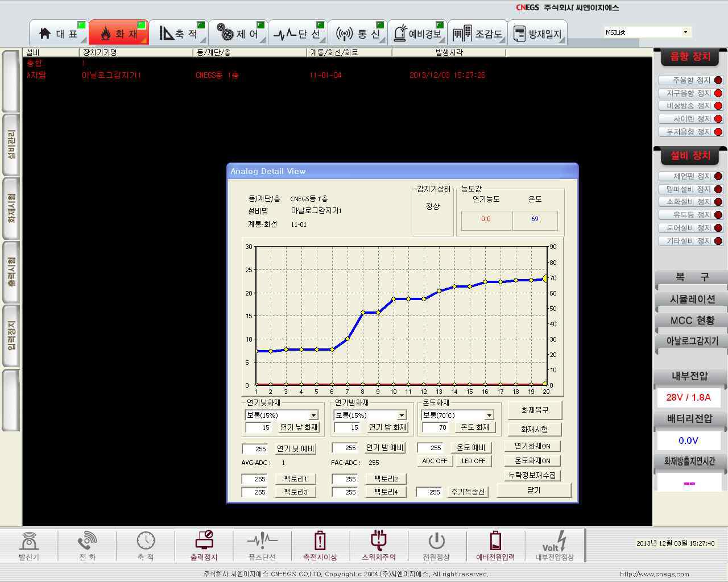The height and width of the screenshot is (582, 728).
Task: Click the document icon on 방재일지 tab
Action: pos(519,34)
